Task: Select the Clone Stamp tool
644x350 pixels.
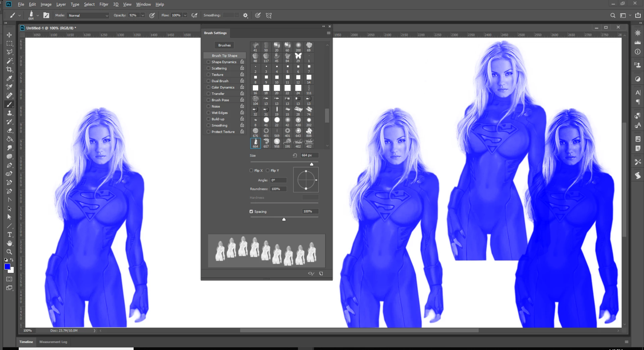Action: pos(9,113)
